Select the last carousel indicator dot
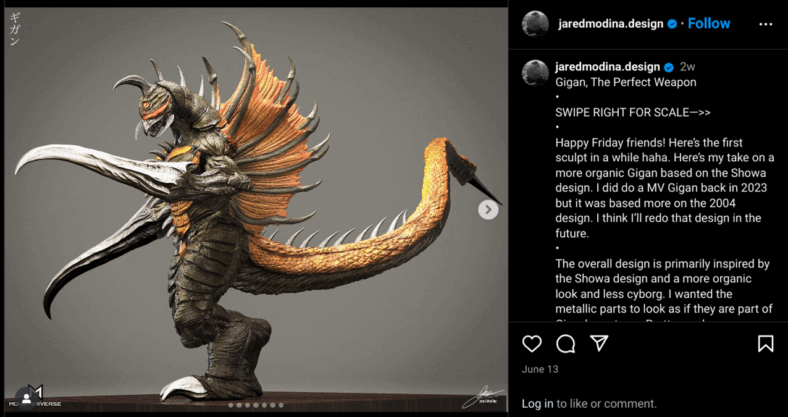The width and height of the screenshot is (788, 417). point(281,405)
